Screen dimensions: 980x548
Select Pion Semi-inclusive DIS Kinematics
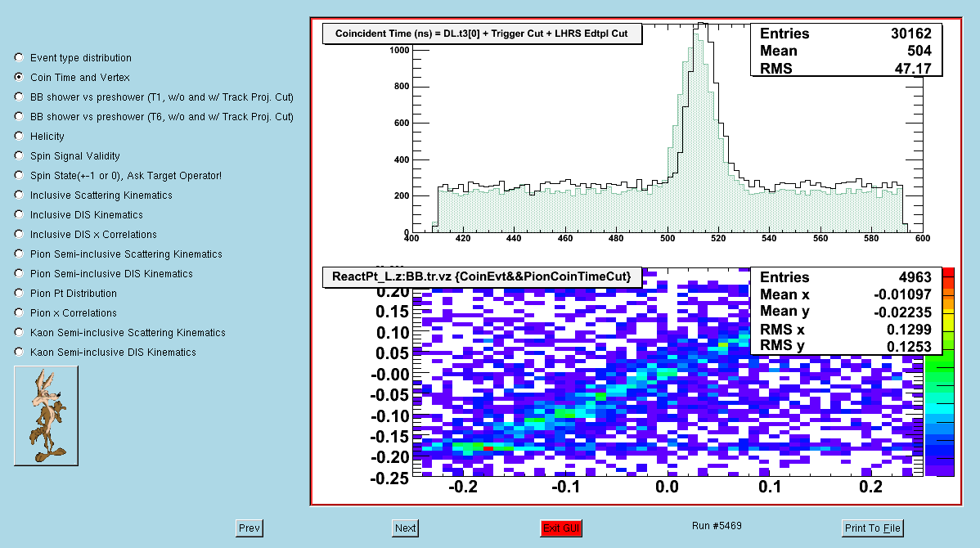[19, 273]
